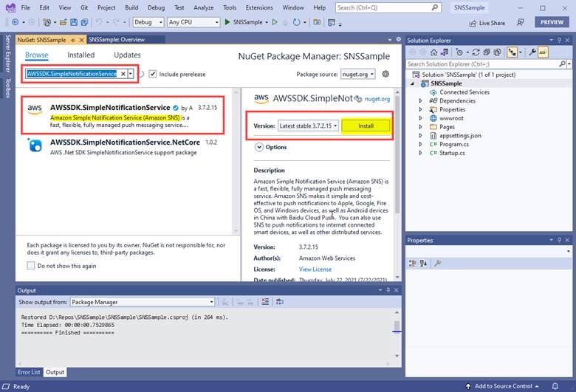This screenshot has width=576, height=392.
Task: Toggle Word Wrap icon in Output toolbar
Action: click(x=280, y=302)
